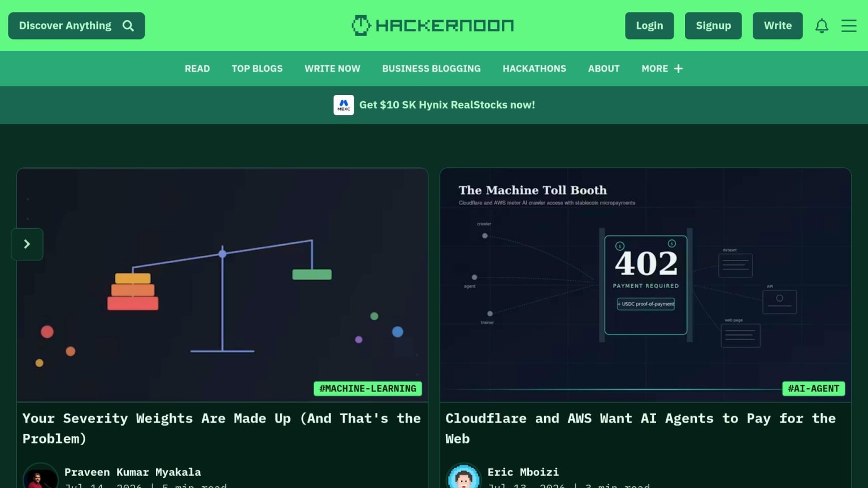Click the Login button
This screenshot has height=488, width=868.
point(649,26)
